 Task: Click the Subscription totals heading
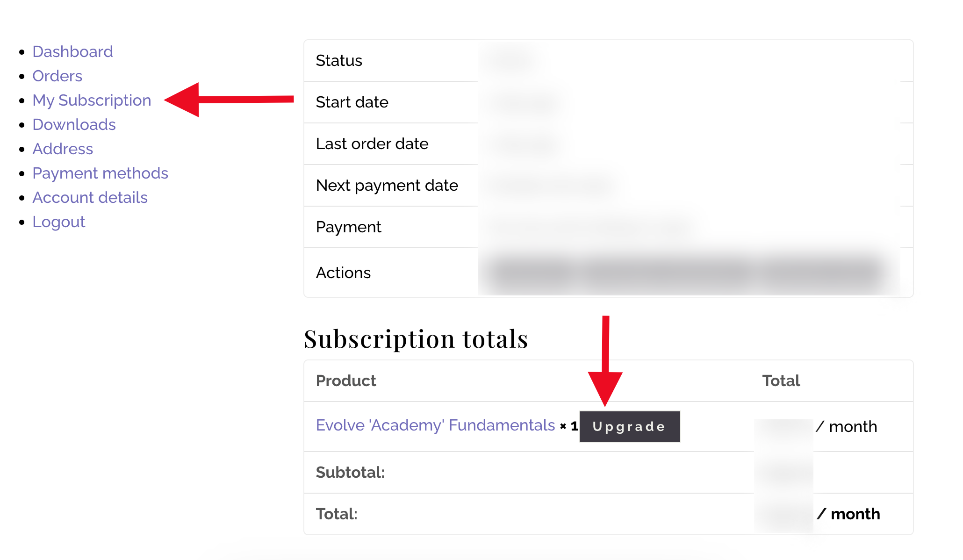[416, 339]
